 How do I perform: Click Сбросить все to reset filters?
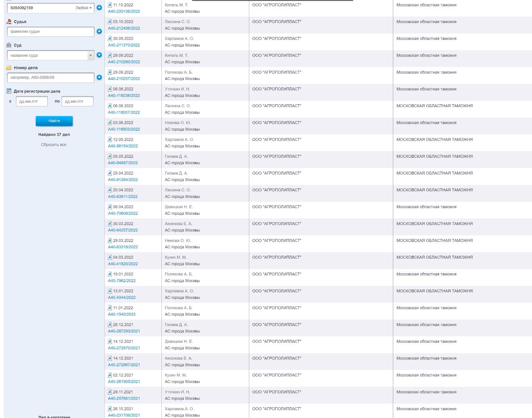[54, 145]
